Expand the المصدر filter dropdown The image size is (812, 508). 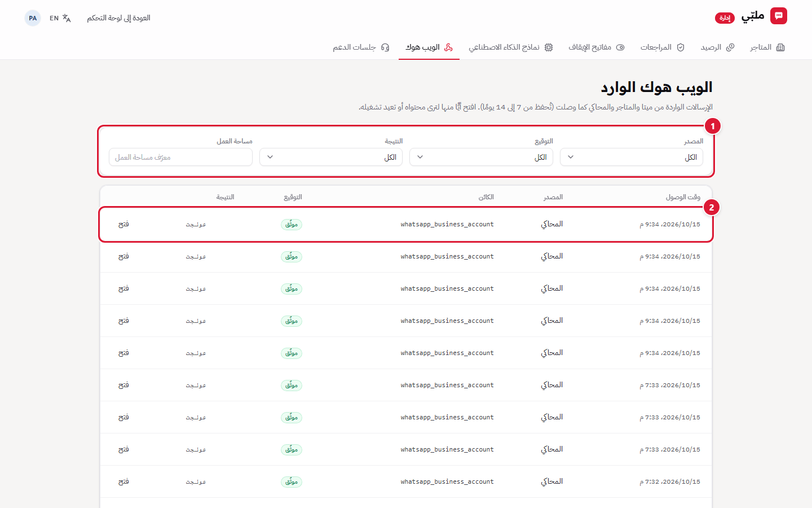click(x=632, y=157)
